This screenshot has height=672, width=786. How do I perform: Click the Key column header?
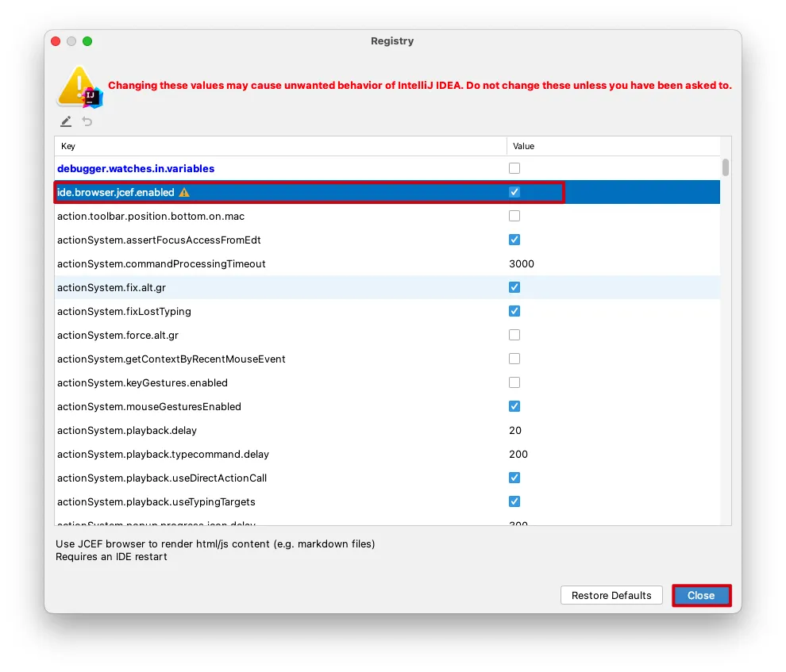(281, 146)
